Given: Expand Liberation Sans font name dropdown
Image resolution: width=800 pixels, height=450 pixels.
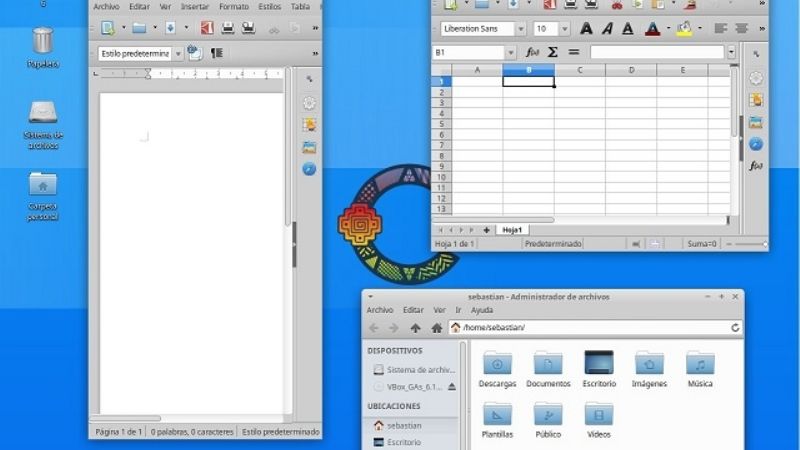Looking at the screenshot, I should 520,29.
